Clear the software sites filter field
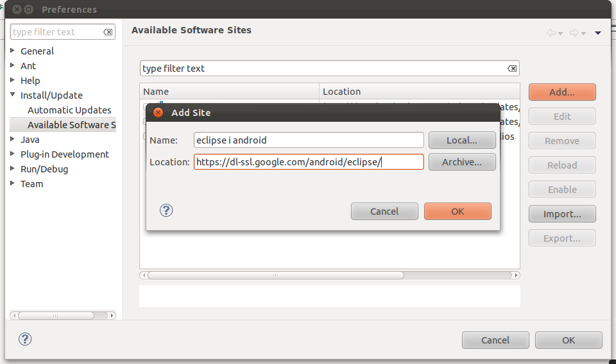This screenshot has width=616, height=364. pyautogui.click(x=512, y=69)
